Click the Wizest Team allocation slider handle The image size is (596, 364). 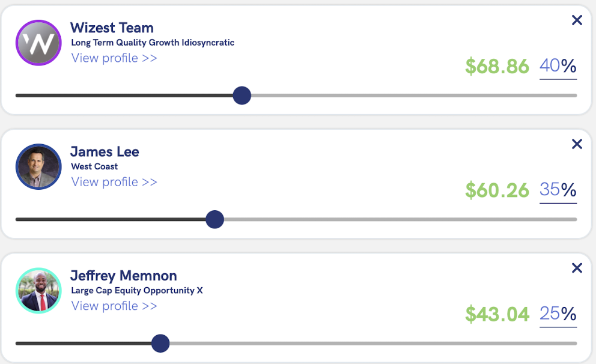[x=242, y=96]
